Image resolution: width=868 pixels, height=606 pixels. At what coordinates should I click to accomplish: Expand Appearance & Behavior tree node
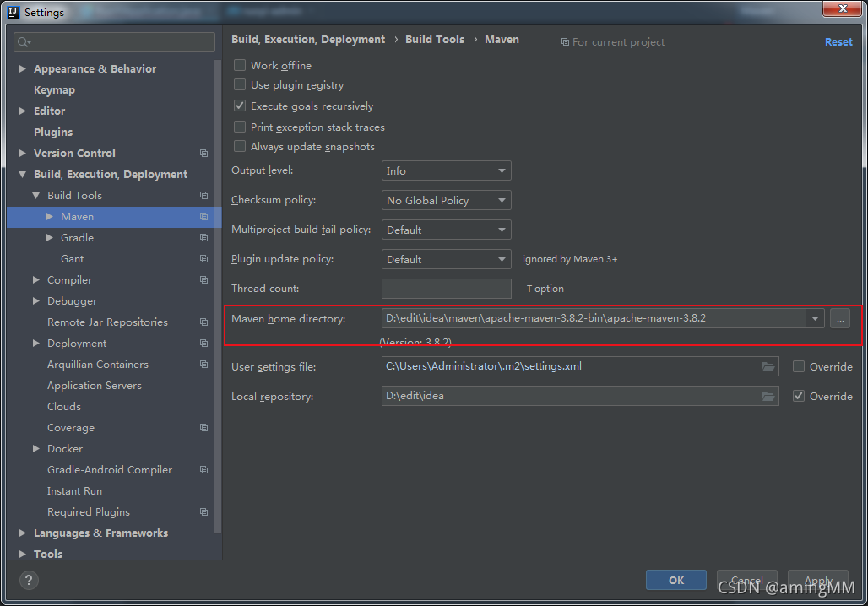click(22, 68)
